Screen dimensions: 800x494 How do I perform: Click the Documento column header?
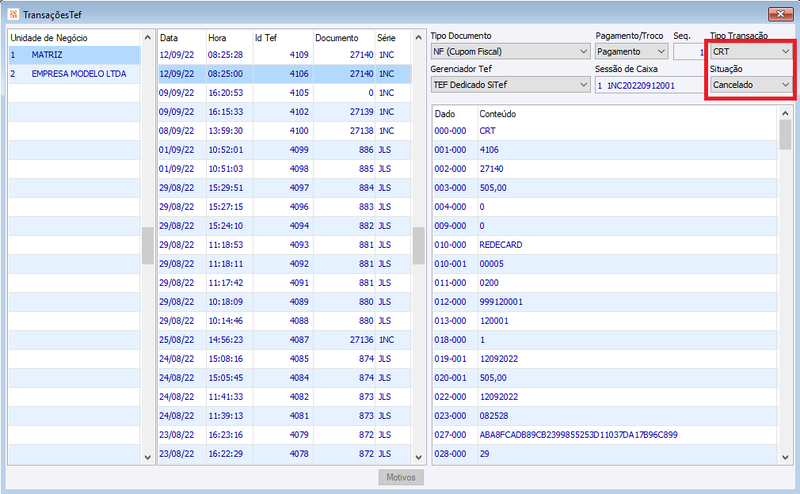tap(337, 38)
